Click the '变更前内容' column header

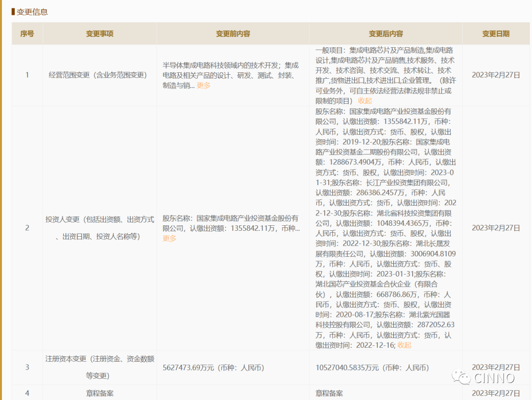click(233, 33)
